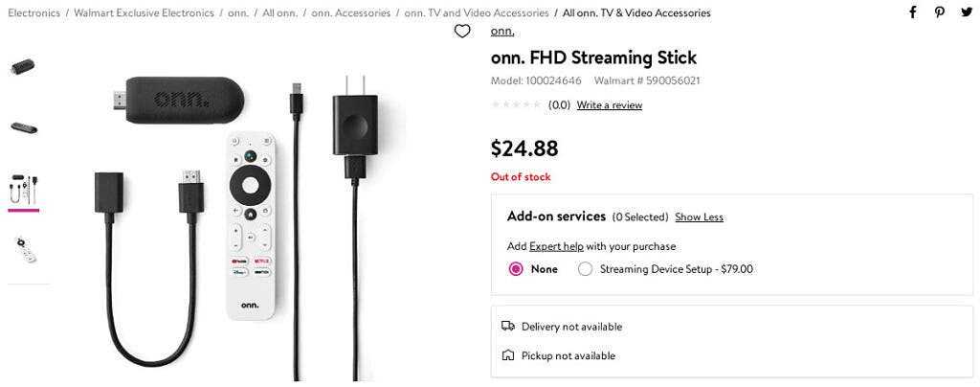View fourth thumbnail at bottom of gallery
This screenshot has height=387, width=980.
(x=26, y=250)
